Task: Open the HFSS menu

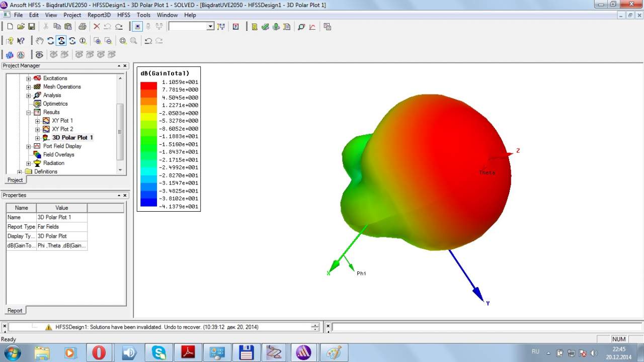Action: (123, 15)
